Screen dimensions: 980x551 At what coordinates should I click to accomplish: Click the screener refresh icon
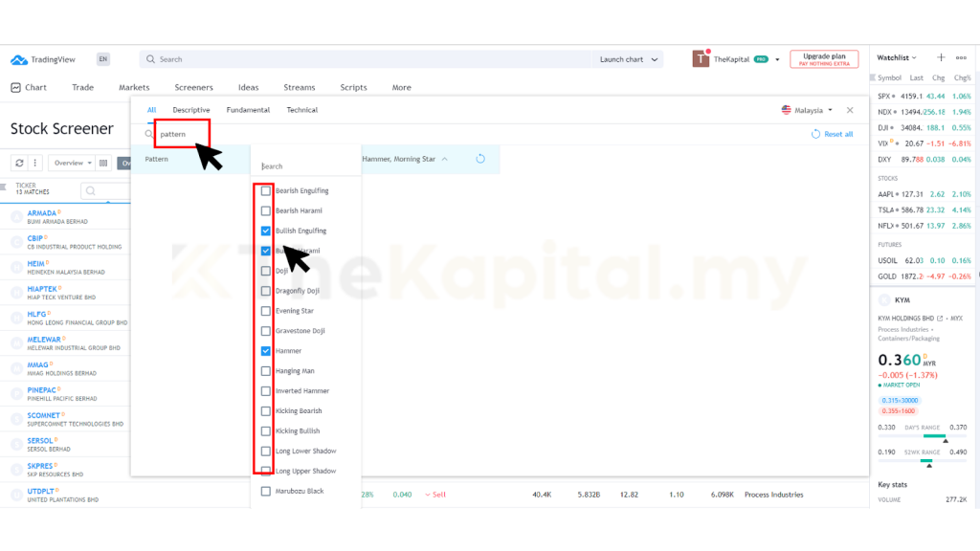19,163
